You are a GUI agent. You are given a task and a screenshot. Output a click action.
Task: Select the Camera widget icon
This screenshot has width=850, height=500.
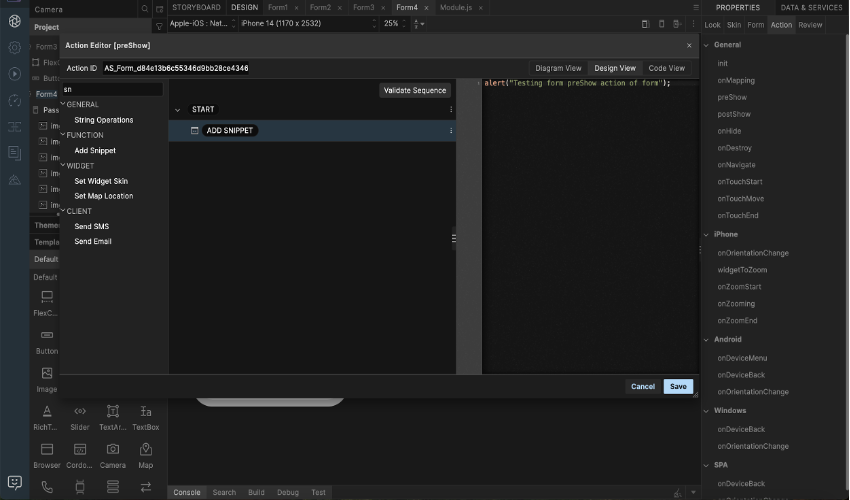[113, 449]
